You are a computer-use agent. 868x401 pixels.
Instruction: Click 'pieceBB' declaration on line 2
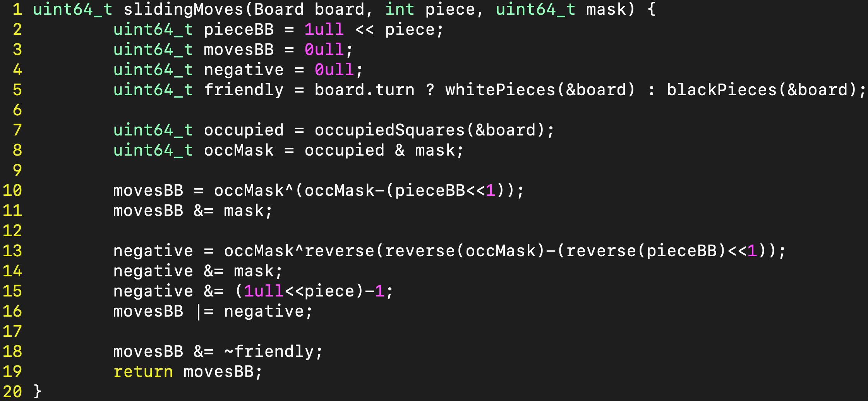click(x=239, y=29)
